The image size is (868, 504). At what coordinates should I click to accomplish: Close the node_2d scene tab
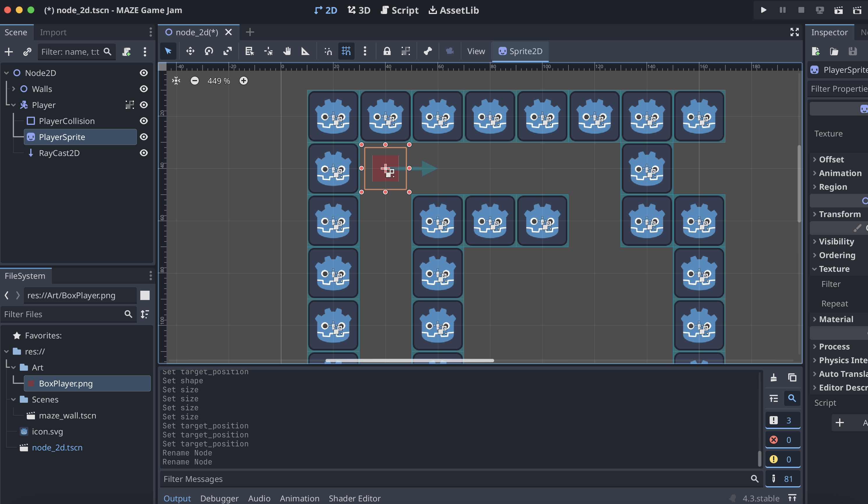(228, 32)
